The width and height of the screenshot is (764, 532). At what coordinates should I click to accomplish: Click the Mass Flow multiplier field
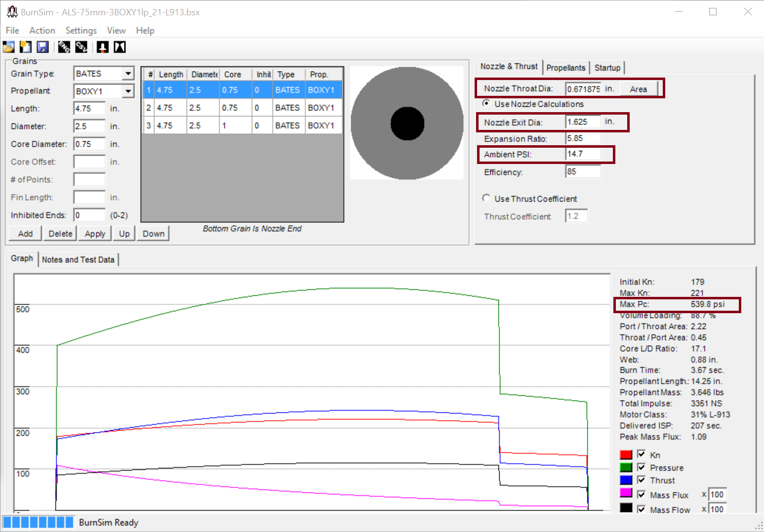[718, 509]
